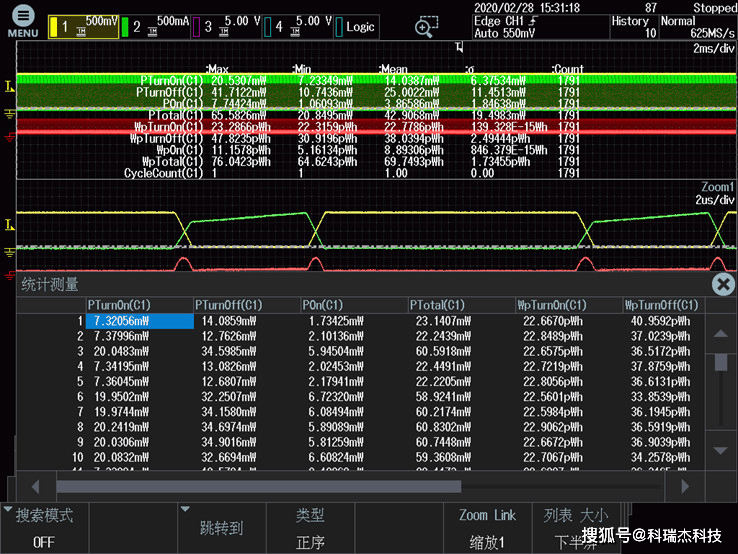Screen dimensions: 738x554
Task: Open the 跳转到 jump-to menu
Action: point(221,528)
